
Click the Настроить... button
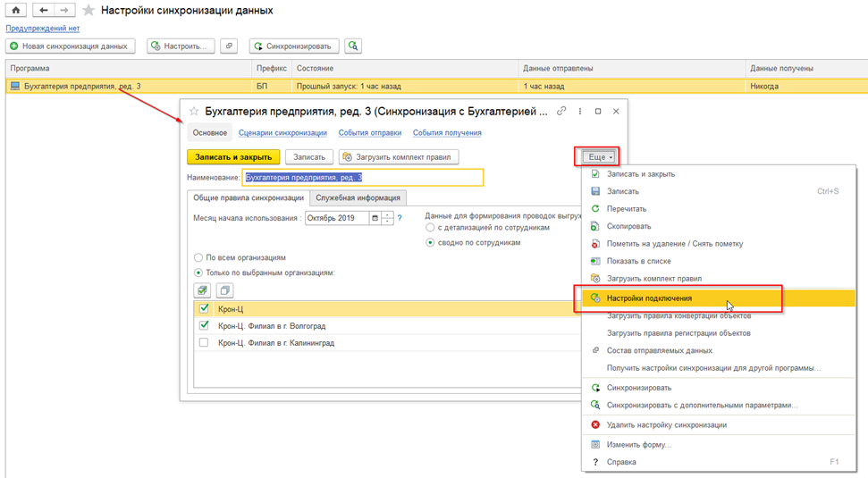tap(181, 46)
